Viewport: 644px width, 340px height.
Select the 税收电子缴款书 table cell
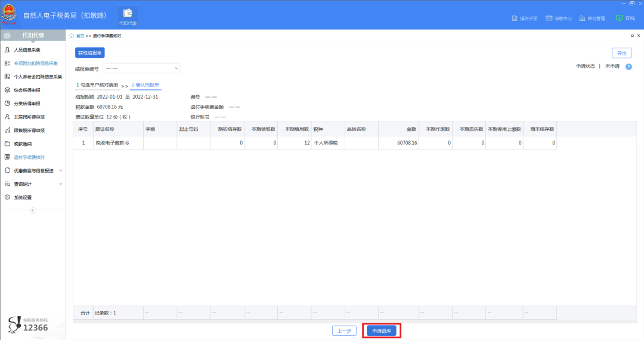(118, 143)
